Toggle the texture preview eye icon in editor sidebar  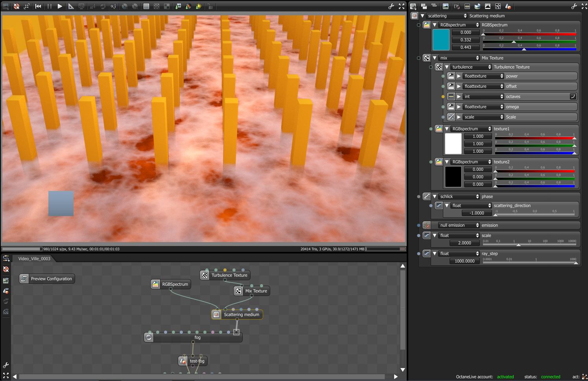[6, 312]
